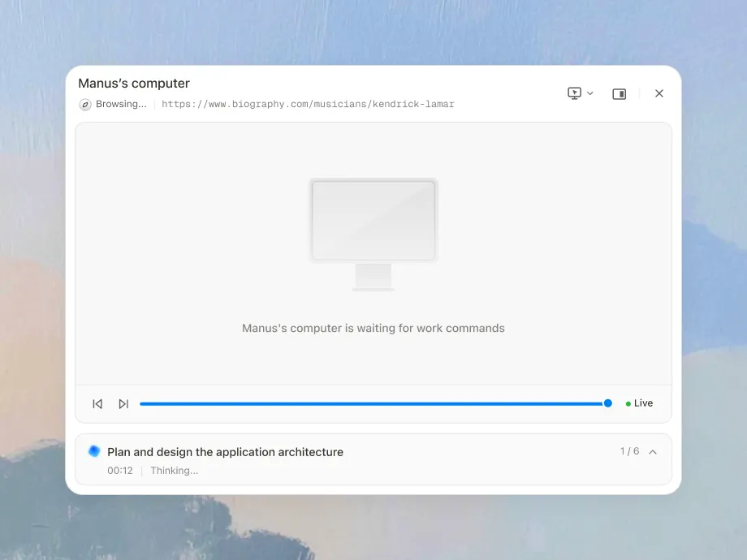Viewport: 747px width, 560px height.
Task: Click the 'Manus's computer' title text
Action: 134,84
